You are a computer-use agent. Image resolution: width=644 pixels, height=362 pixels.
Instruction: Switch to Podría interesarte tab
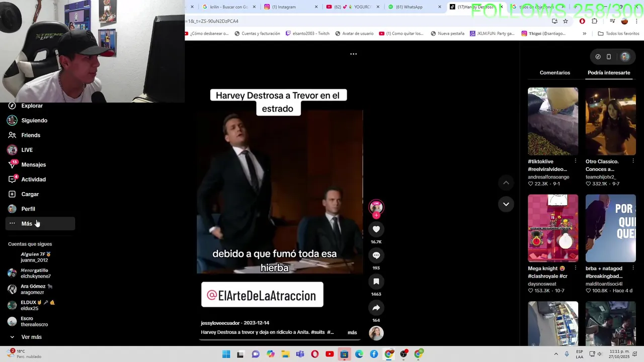(609, 73)
